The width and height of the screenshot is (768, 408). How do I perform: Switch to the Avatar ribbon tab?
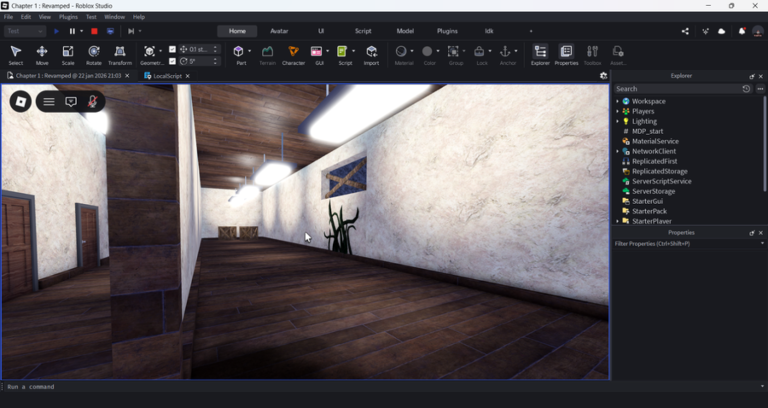click(x=279, y=31)
